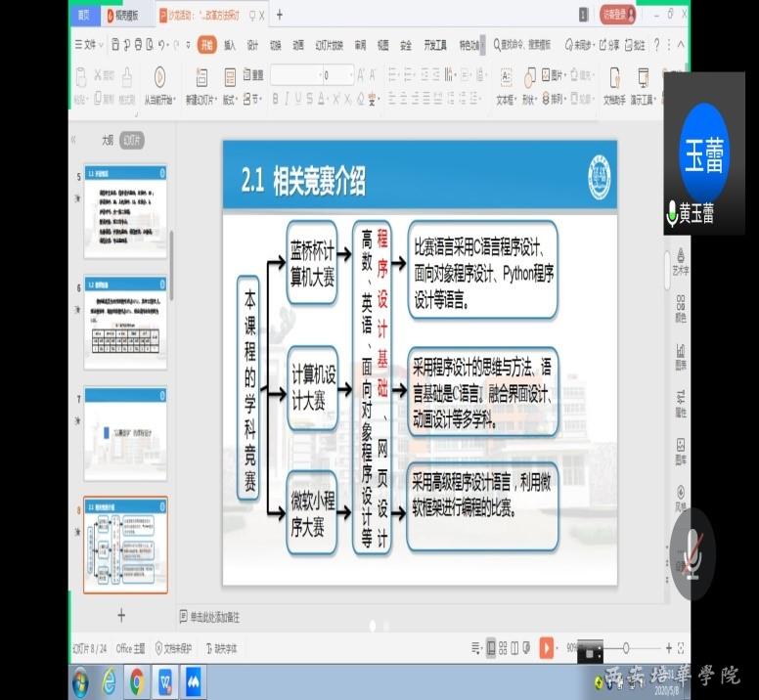
Task: Click the 分享 share icon
Action: click(608, 44)
